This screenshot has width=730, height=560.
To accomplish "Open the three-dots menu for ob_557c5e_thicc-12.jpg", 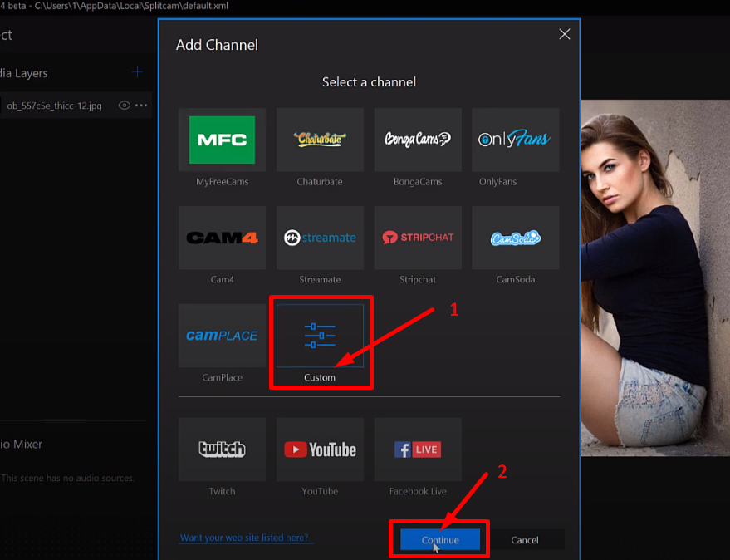I will click(x=141, y=106).
